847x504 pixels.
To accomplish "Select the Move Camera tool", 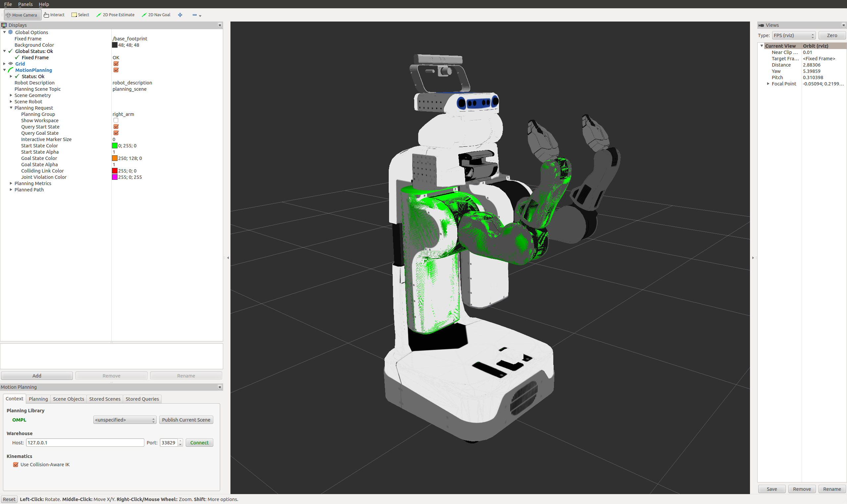I will (22, 15).
